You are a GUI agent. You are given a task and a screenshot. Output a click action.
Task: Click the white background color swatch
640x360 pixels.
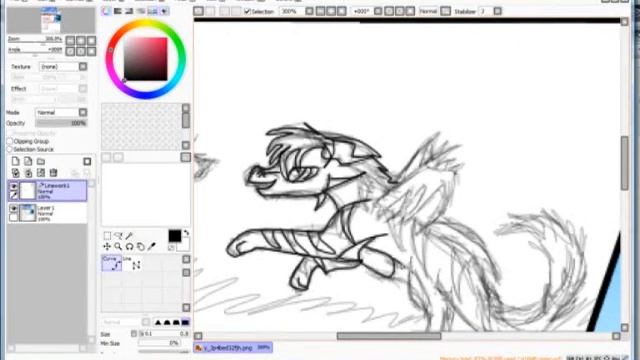click(183, 244)
